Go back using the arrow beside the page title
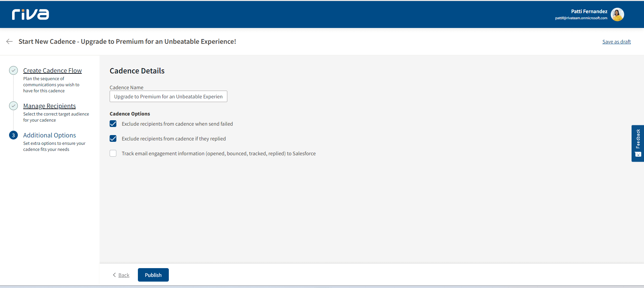 9,41
